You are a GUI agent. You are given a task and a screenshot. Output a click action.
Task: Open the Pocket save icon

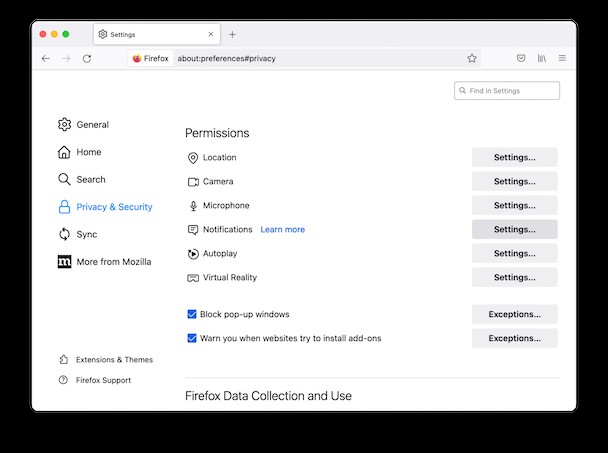[x=521, y=58]
